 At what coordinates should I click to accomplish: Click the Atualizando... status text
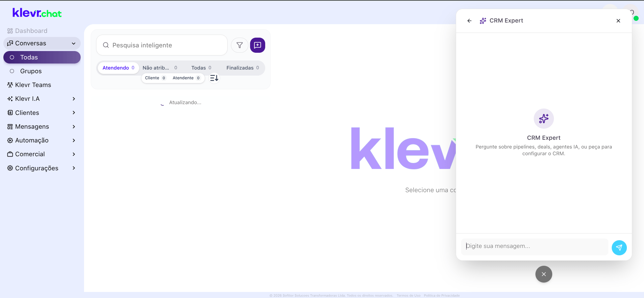[185, 102]
